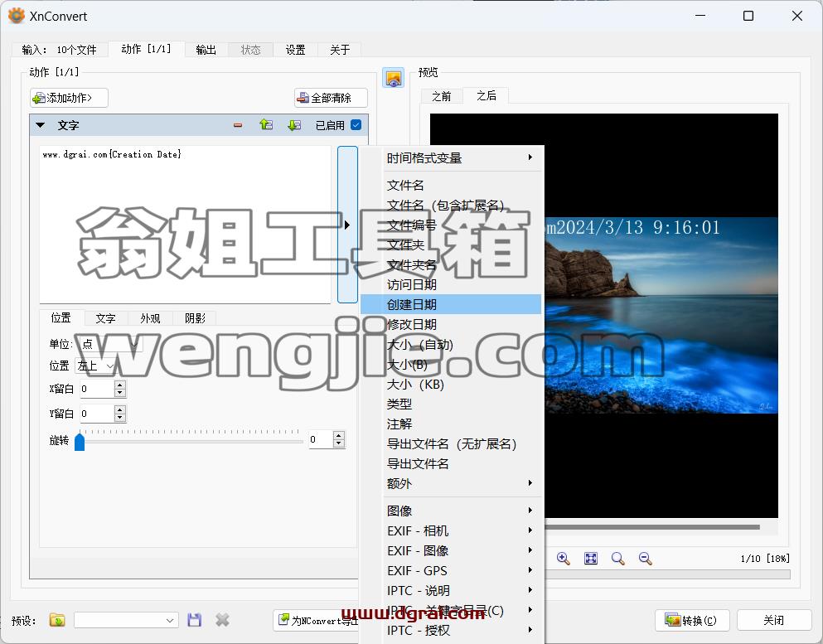Image resolution: width=823 pixels, height=644 pixels.
Task: Choose 注解 menu entry
Action: coord(451,424)
